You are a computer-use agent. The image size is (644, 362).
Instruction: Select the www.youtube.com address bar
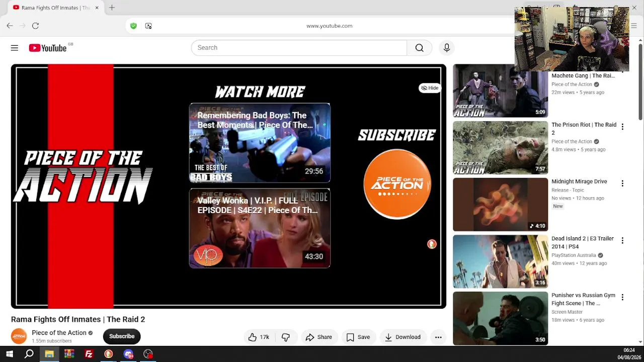pos(330,26)
